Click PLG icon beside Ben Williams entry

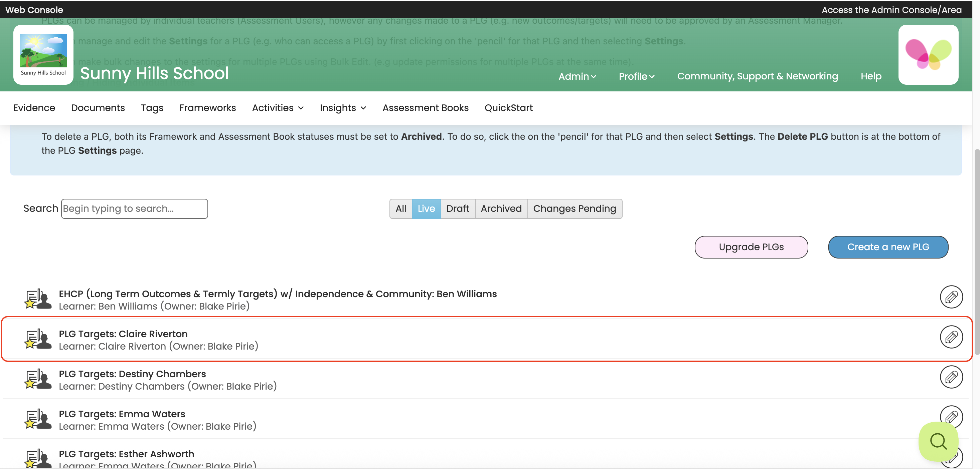(x=38, y=299)
